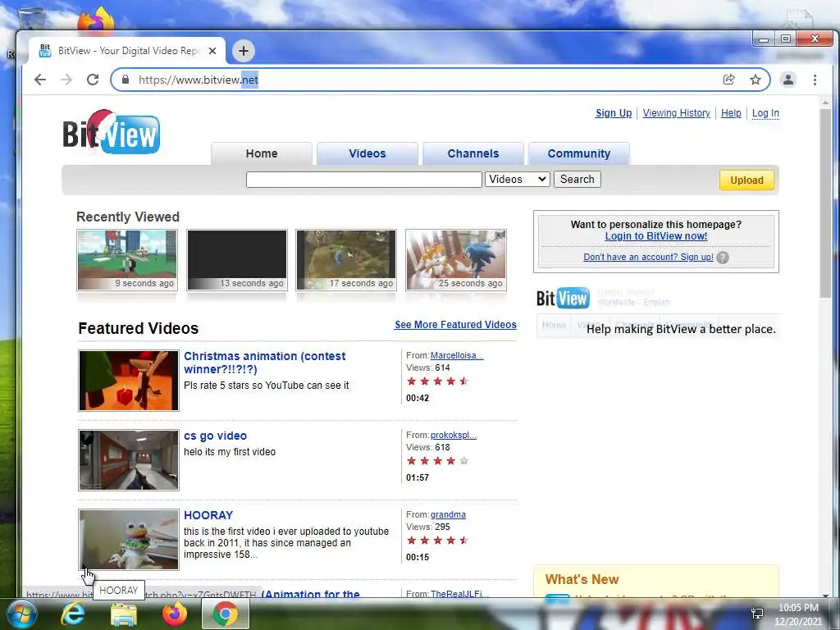
Task: Open the cs go video thumbnail
Action: pyautogui.click(x=129, y=460)
